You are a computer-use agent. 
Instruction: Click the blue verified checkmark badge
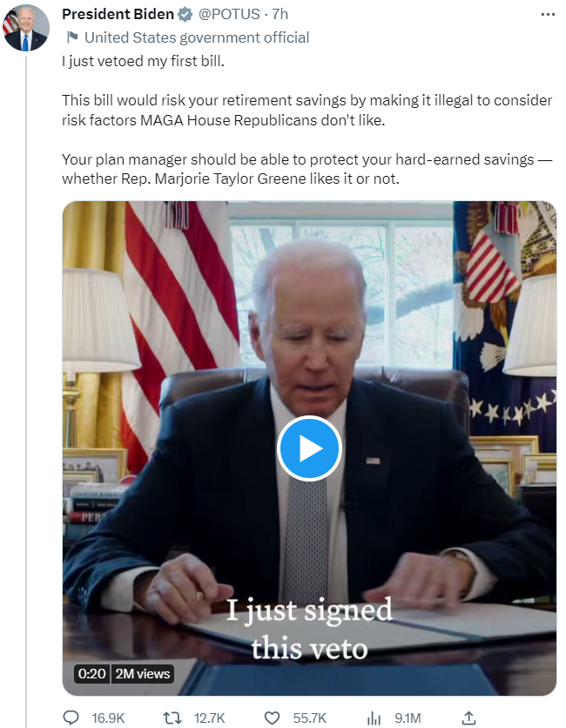[x=185, y=15]
